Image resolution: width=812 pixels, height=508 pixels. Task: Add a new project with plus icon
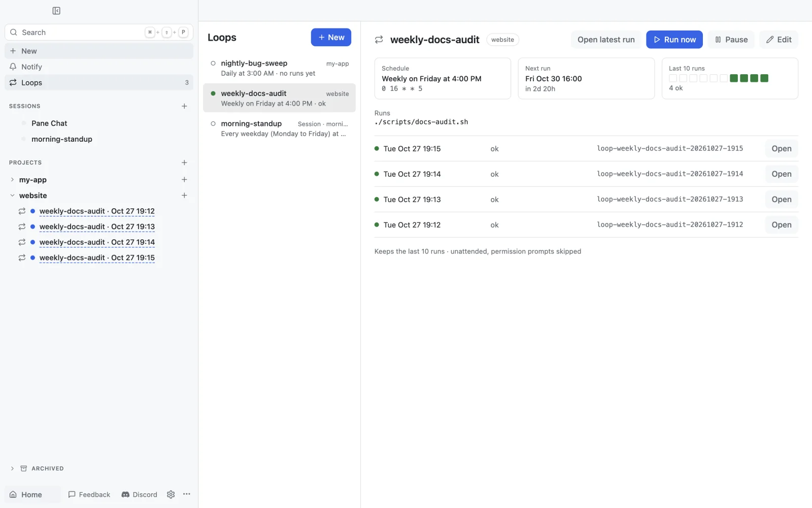[184, 163]
